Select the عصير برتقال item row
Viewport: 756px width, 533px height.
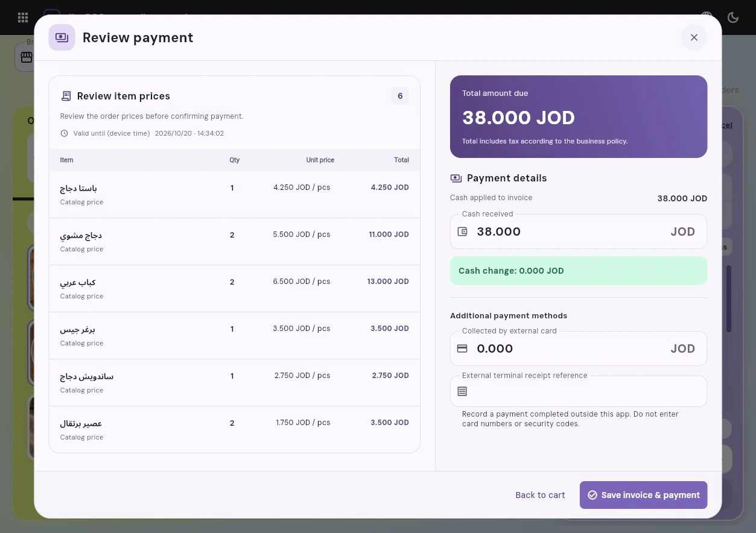click(234, 429)
